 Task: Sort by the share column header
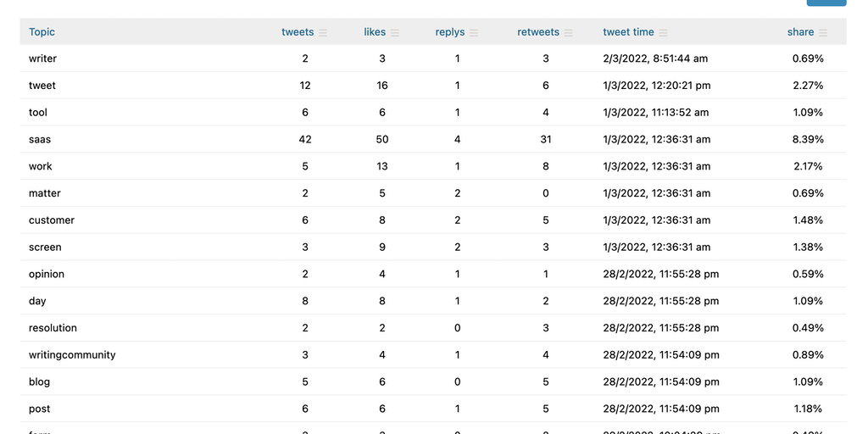(x=800, y=32)
